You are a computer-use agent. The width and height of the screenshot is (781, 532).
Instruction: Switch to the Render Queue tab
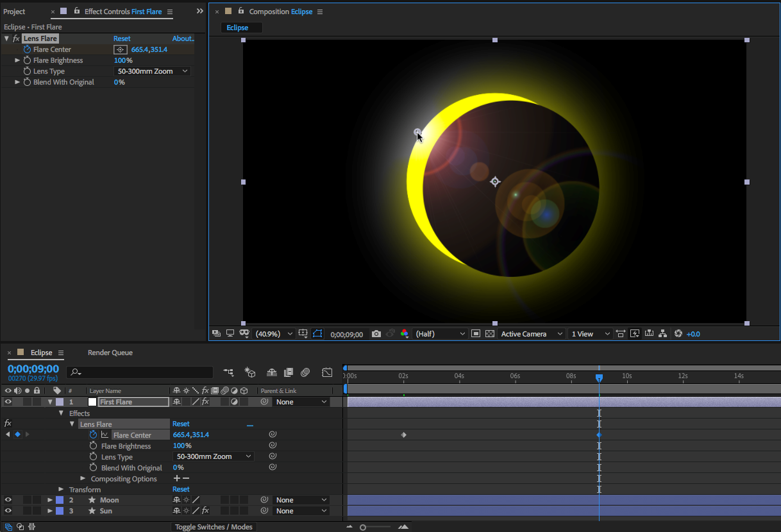[x=110, y=353]
